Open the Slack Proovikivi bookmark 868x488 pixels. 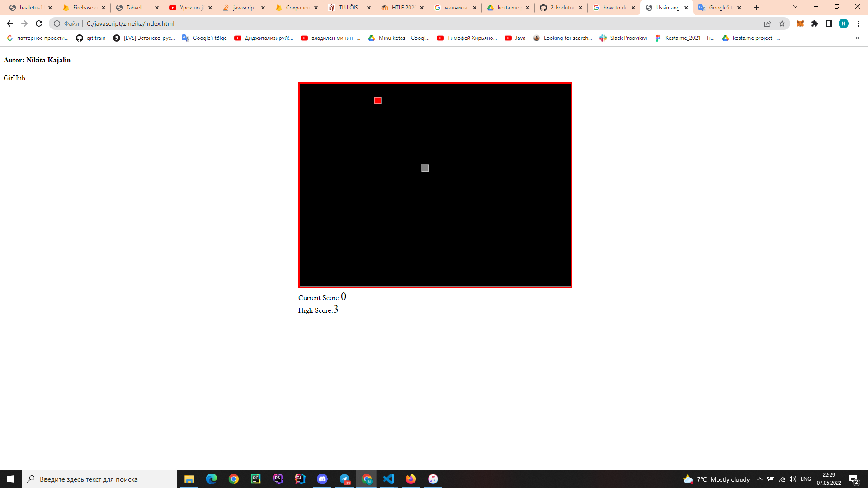(623, 38)
